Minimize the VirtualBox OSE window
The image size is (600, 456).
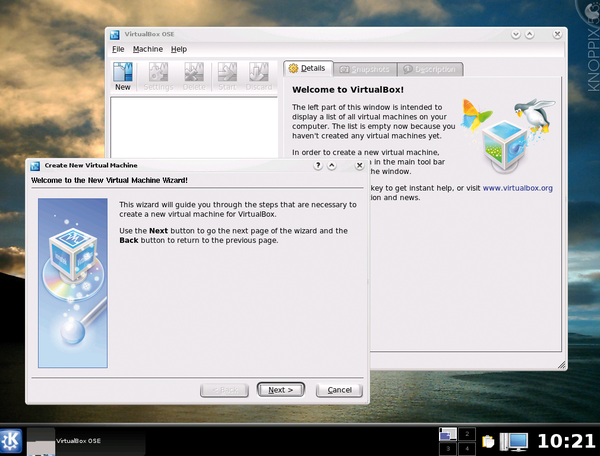(x=516, y=34)
